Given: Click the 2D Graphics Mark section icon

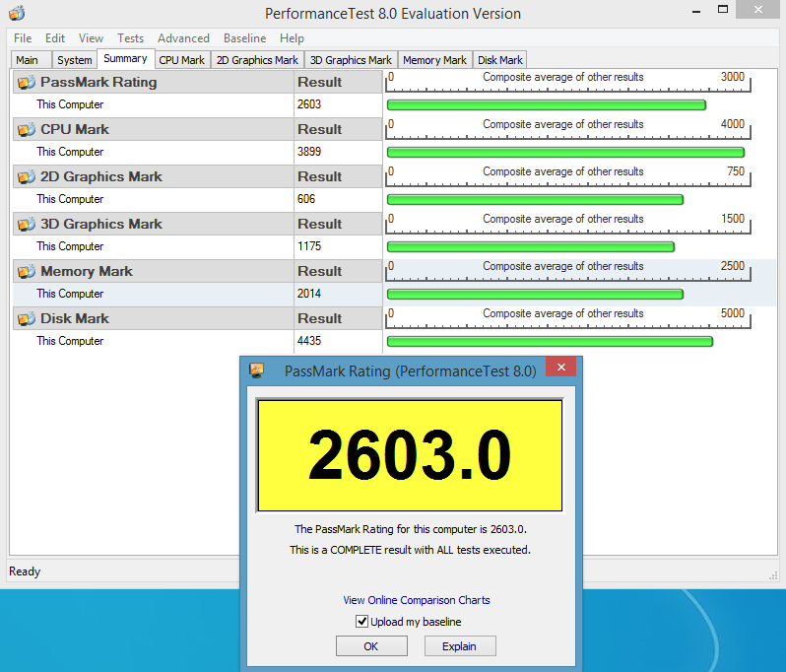Looking at the screenshot, I should tap(27, 176).
